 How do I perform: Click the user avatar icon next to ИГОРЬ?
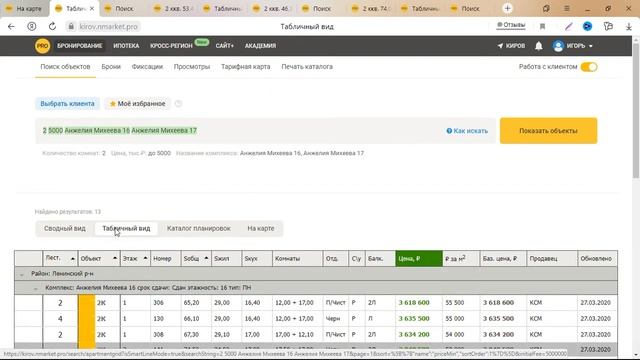(558, 46)
